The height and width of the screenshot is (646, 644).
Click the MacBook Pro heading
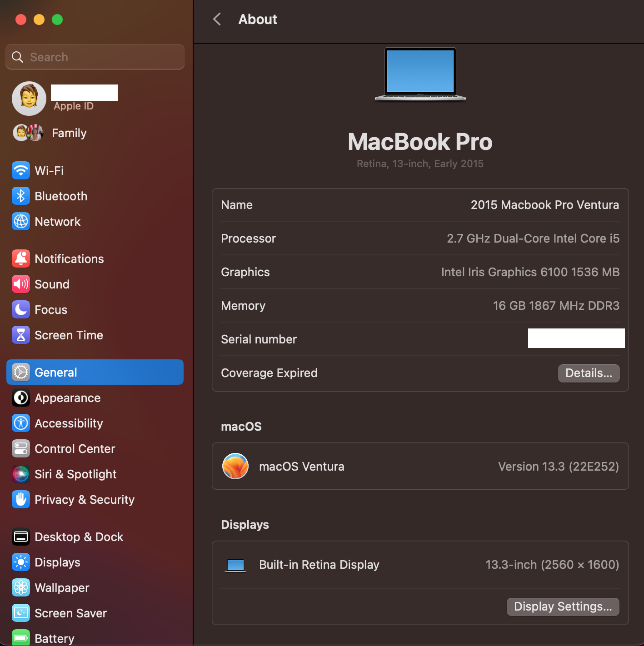[x=420, y=142]
